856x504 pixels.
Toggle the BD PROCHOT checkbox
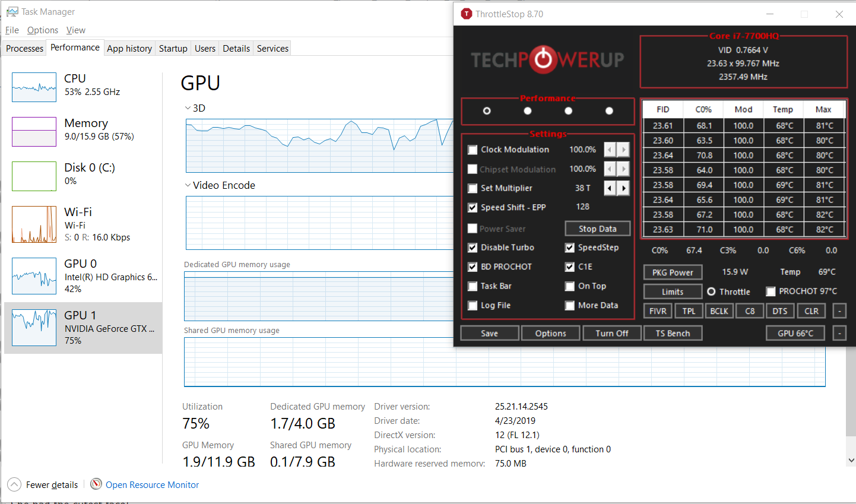[473, 267]
